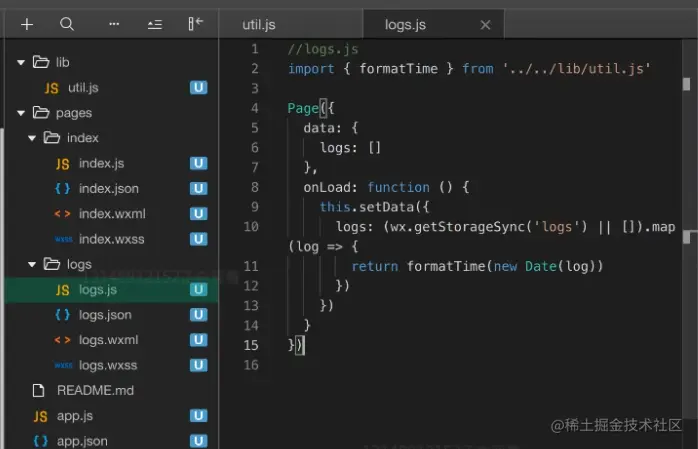Viewport: 698px width, 449px height.
Task: Click line number 8 in the gutter
Action: (x=254, y=187)
